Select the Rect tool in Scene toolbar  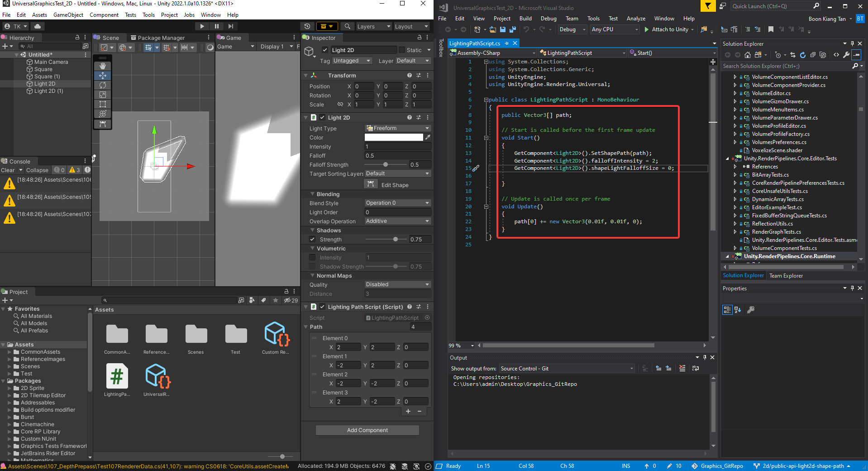[103, 104]
